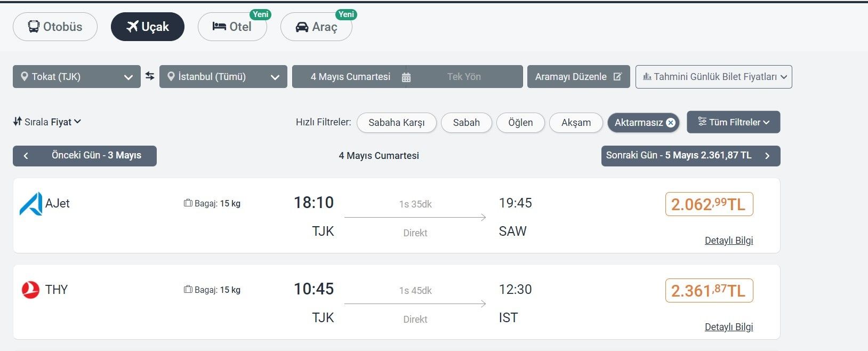Click the AJet airline logo
The image size is (868, 351).
(31, 204)
